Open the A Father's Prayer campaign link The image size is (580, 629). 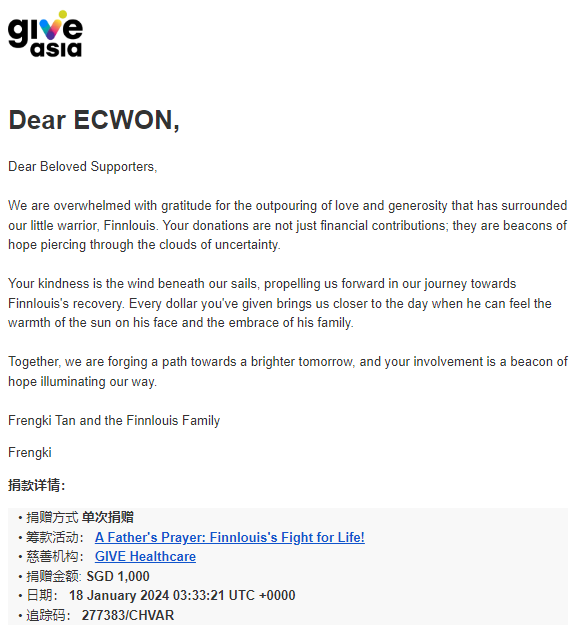(x=229, y=537)
